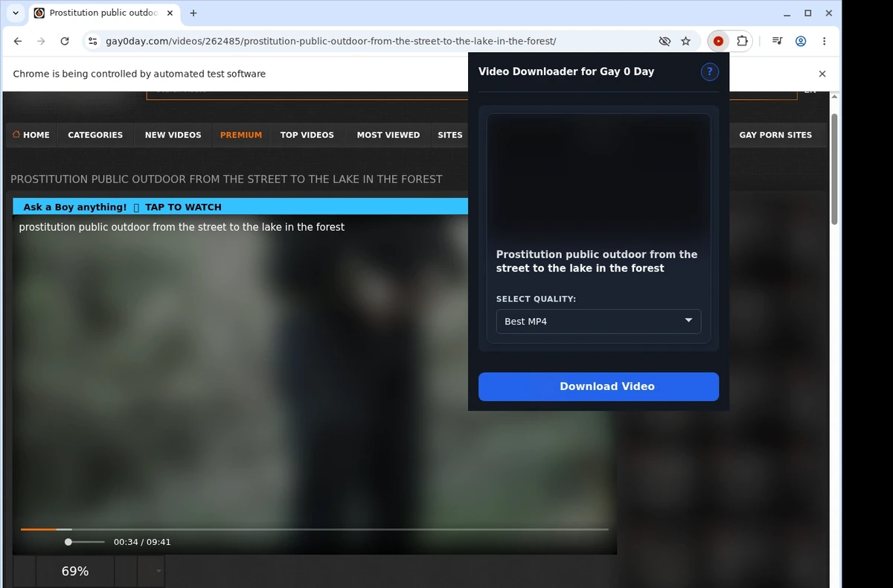
Task: Expand the Best MP4 quality dropdown
Action: [x=598, y=322]
